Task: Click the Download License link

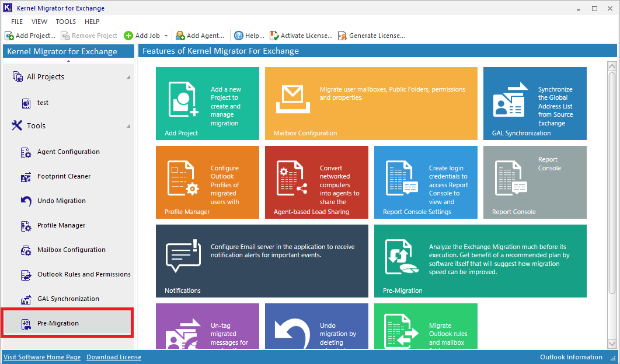Action: pos(114,357)
